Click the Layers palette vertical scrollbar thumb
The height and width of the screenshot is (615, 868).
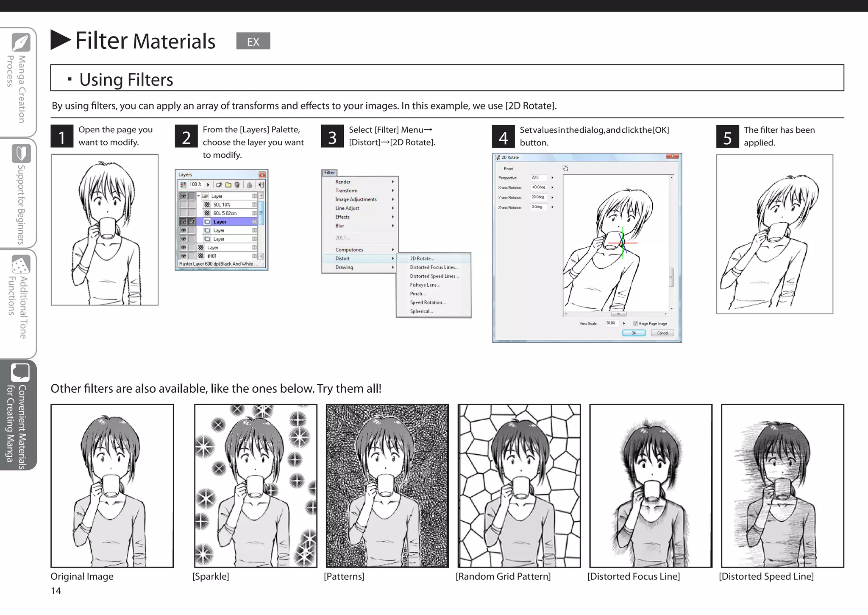[261, 213]
